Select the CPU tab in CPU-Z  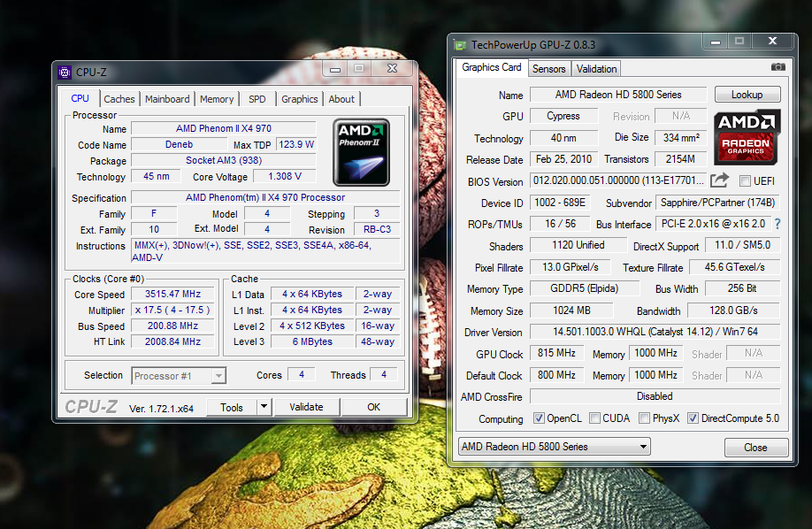tap(80, 98)
